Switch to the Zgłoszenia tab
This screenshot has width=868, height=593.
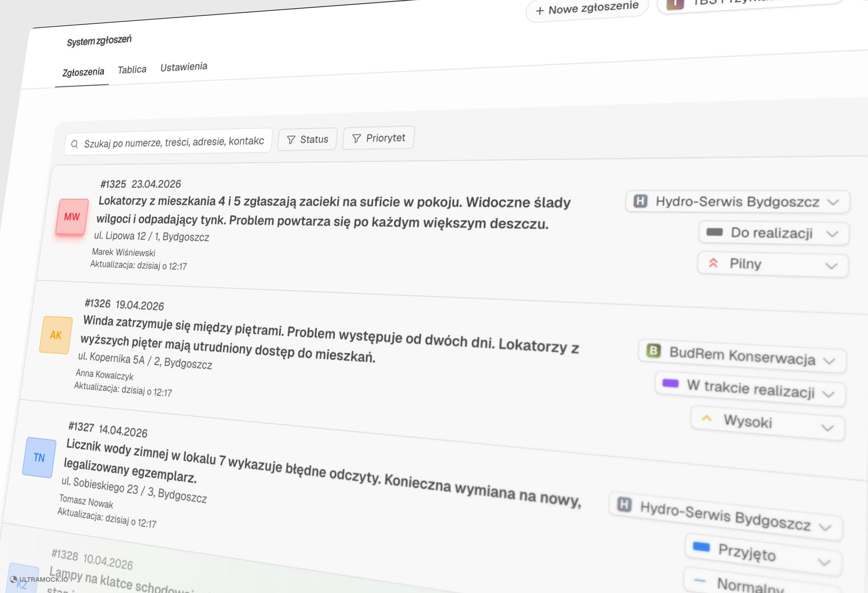click(83, 72)
